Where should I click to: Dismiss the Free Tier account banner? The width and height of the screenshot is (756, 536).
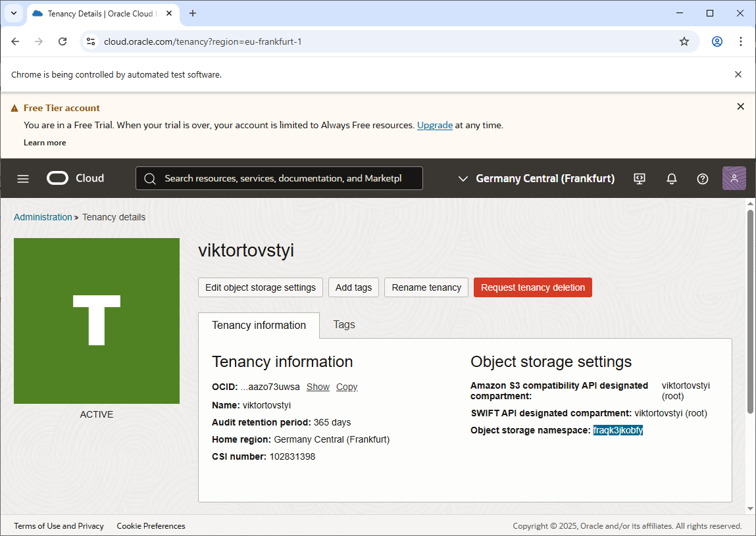pos(740,107)
